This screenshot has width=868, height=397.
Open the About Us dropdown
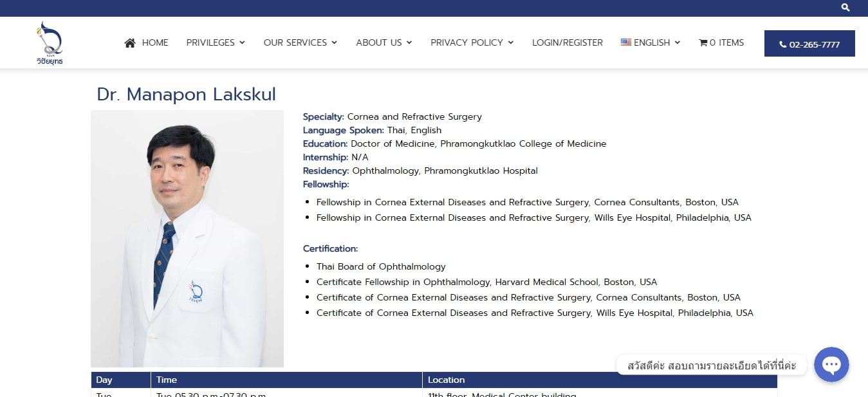(383, 42)
